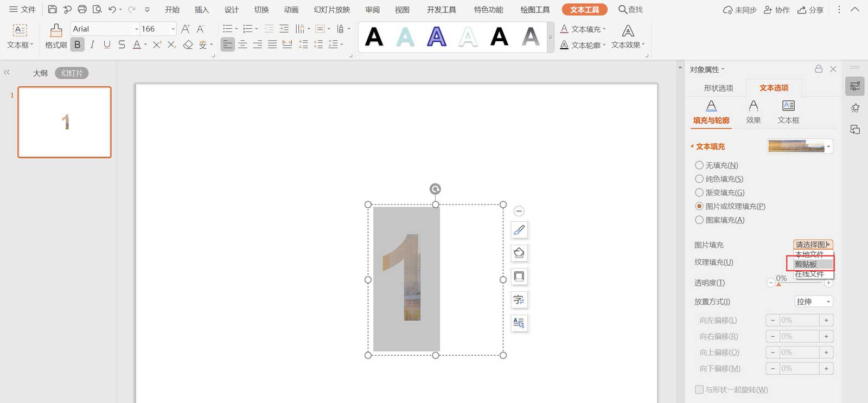The image size is (868, 403).
Task: Select the No Fill (无填充) radio option
Action: coord(699,165)
